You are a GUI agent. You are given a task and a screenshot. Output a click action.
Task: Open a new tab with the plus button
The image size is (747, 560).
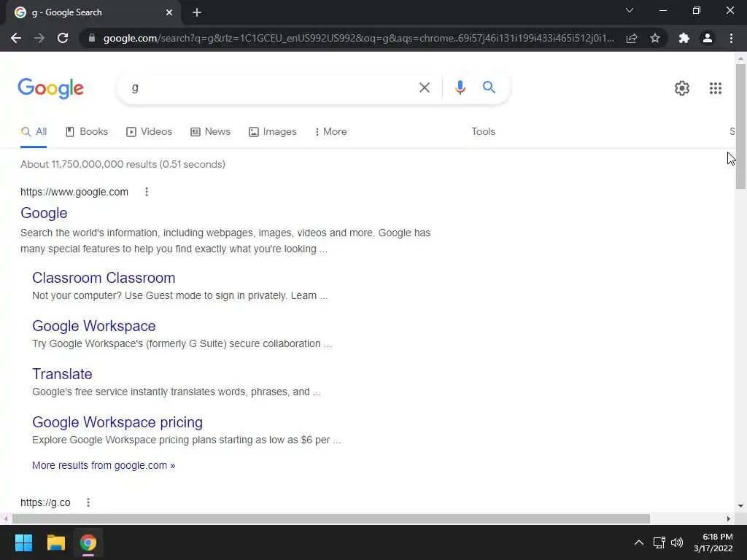197,12
